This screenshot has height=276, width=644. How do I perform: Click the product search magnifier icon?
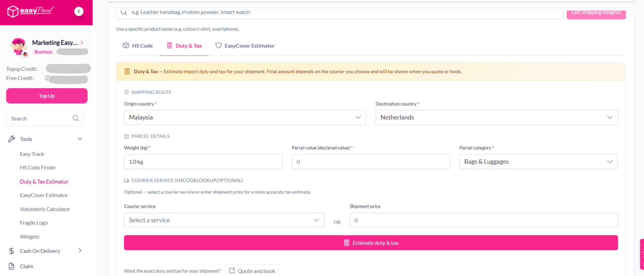coord(124,12)
